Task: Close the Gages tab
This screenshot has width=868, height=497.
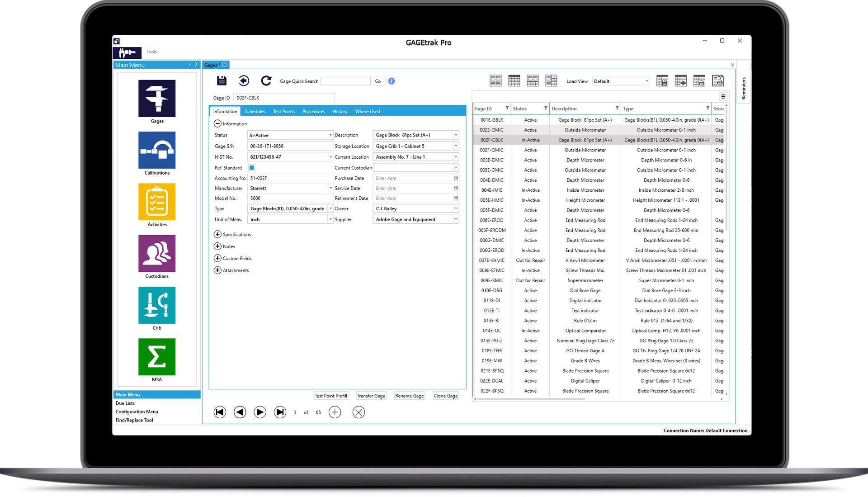Action: point(225,65)
